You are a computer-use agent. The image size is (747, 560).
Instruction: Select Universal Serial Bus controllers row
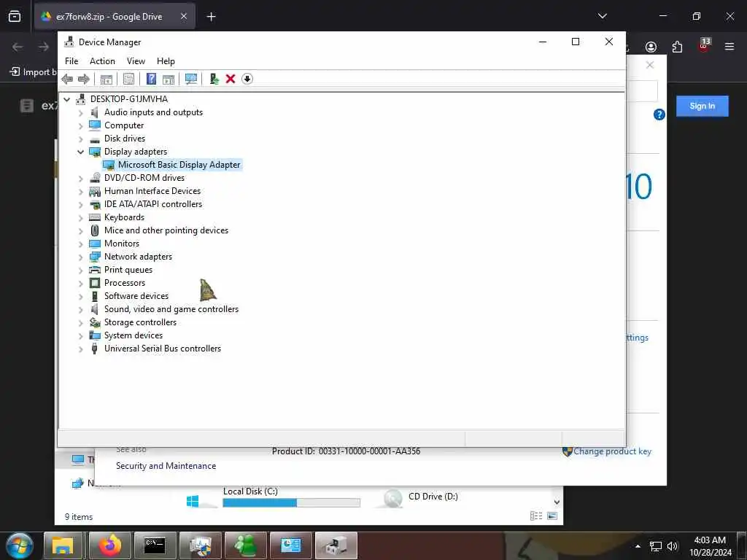(163, 349)
